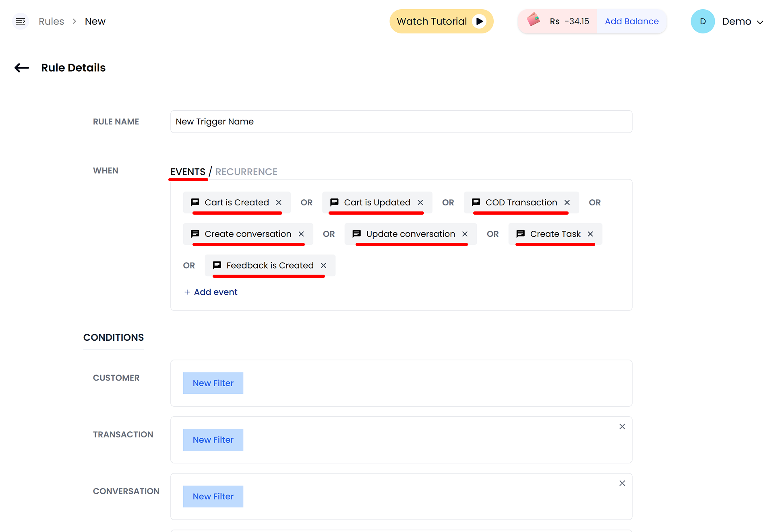Screen dimensions: 778x532
Task: Open the Add Balance link
Action: (x=632, y=21)
